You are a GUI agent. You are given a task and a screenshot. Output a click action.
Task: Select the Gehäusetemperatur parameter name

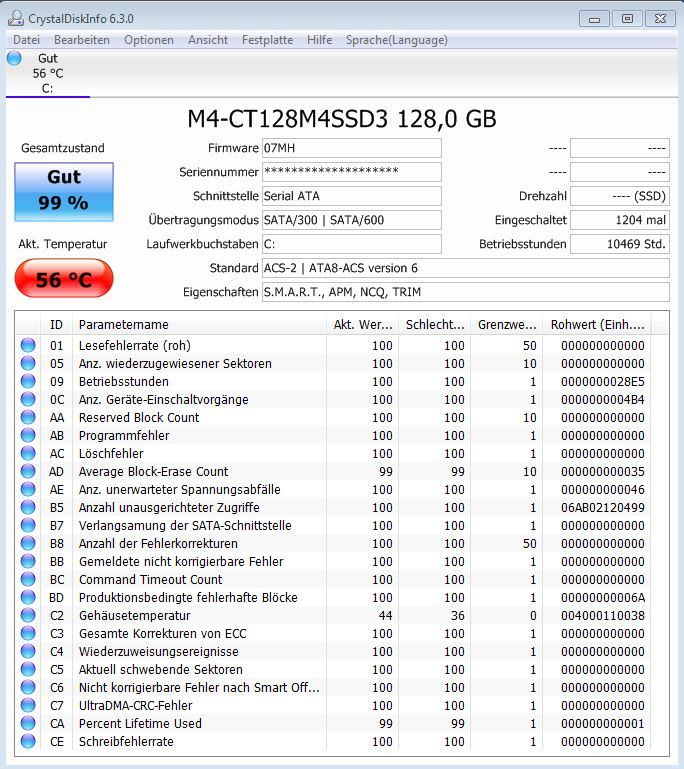pos(134,615)
